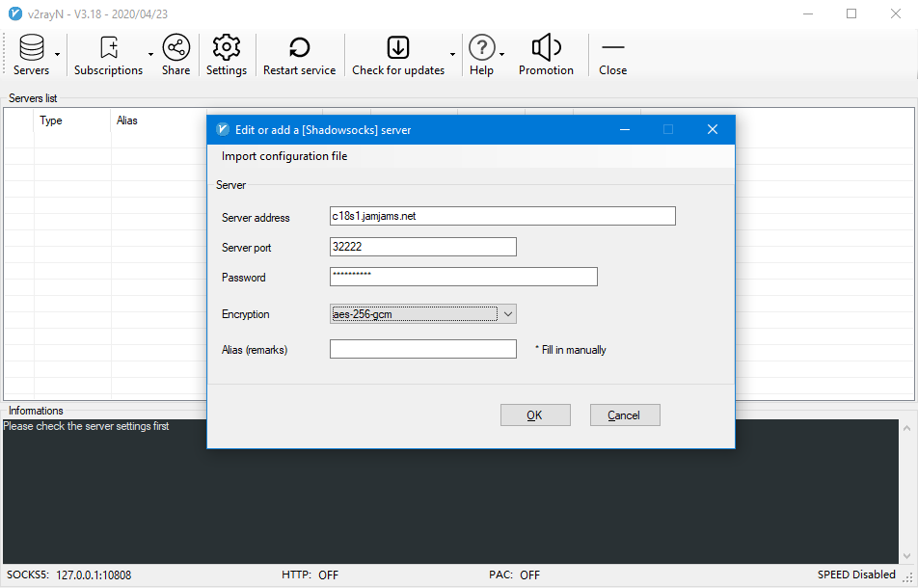Viewport: 918px width, 588px height.
Task: Click the Password field
Action: click(x=463, y=278)
